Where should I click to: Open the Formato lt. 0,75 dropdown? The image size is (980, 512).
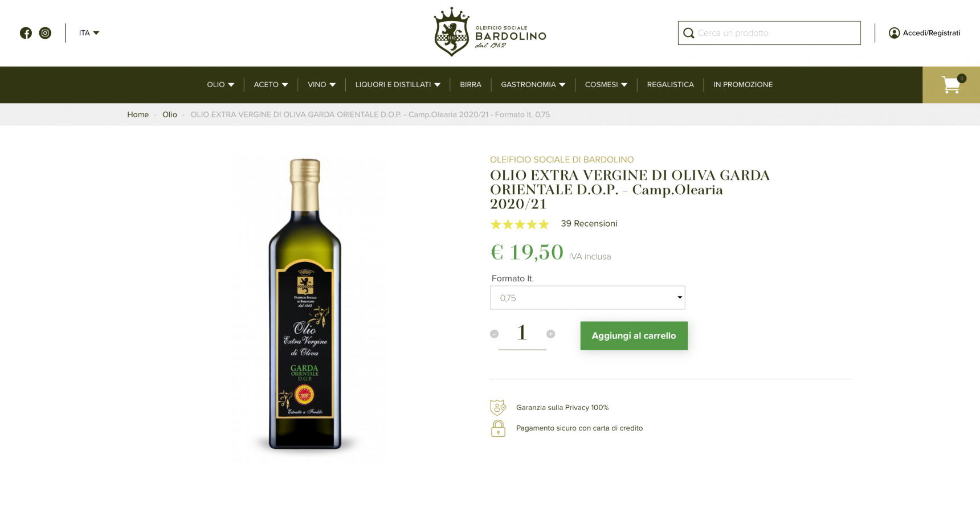point(587,298)
